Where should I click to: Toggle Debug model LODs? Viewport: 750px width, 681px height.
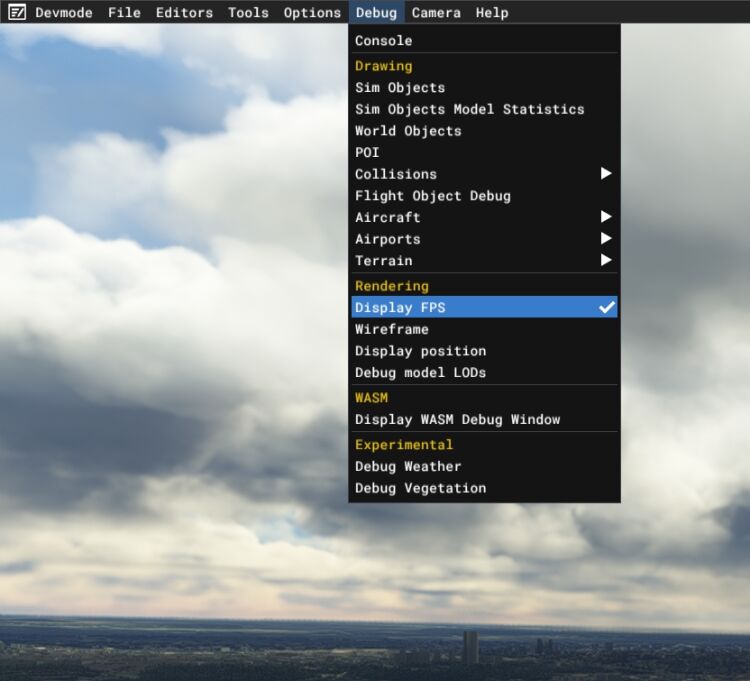[420, 373]
